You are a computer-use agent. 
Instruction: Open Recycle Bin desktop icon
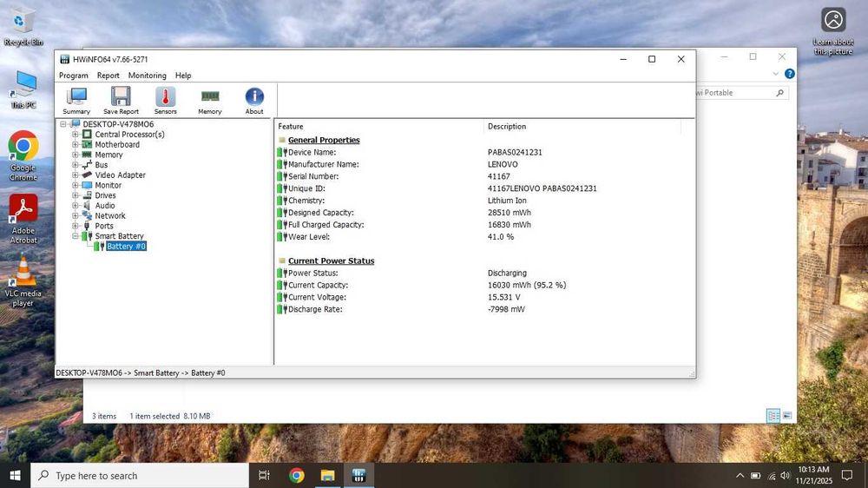[x=23, y=27]
